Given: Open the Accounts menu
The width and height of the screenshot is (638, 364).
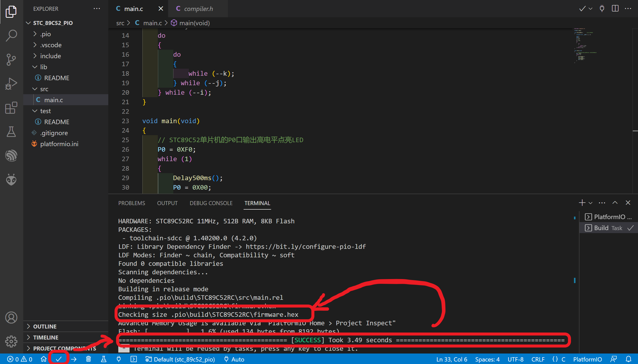Looking at the screenshot, I should (x=11, y=318).
